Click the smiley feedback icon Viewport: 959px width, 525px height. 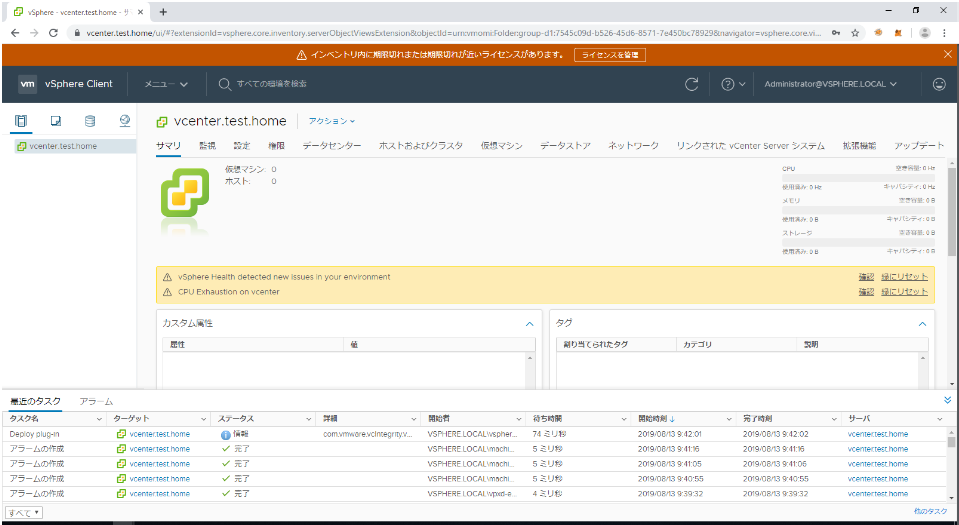click(x=939, y=84)
